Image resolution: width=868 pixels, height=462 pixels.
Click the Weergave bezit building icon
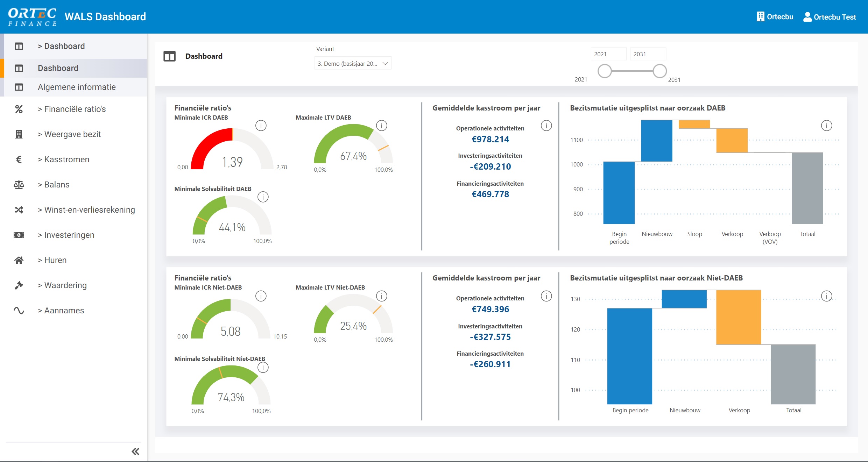click(x=19, y=134)
